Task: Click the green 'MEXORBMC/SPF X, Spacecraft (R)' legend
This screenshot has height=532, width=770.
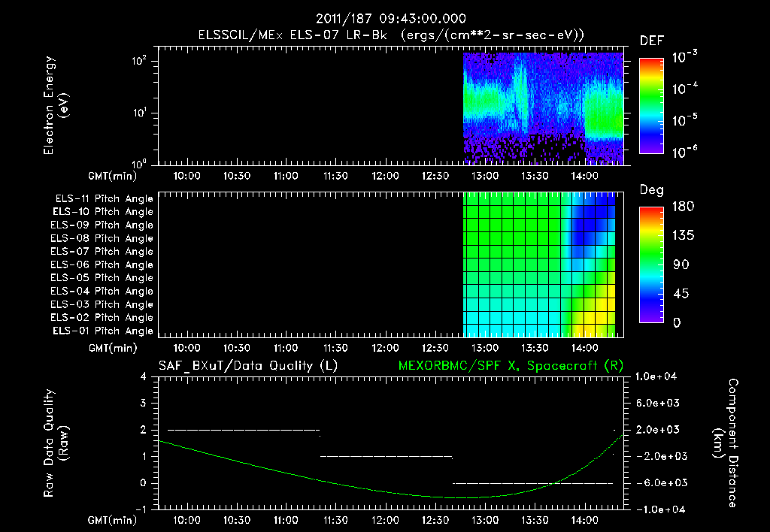Action: pyautogui.click(x=511, y=366)
